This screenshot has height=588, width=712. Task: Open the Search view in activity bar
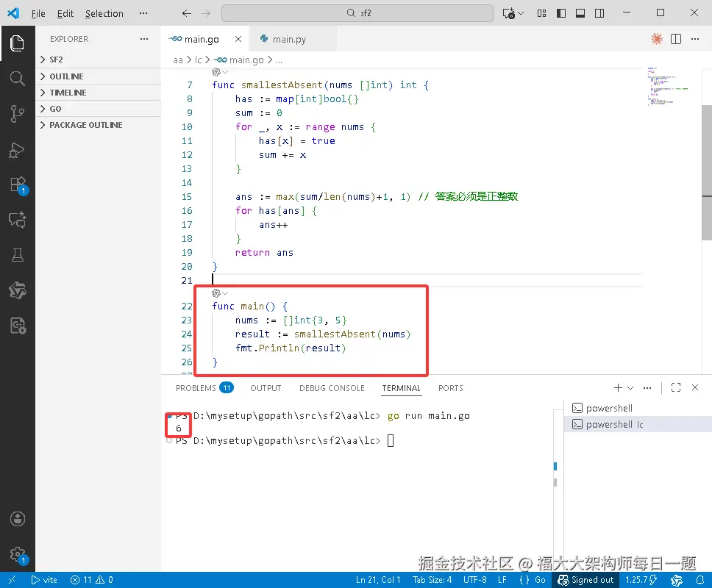coord(17,78)
